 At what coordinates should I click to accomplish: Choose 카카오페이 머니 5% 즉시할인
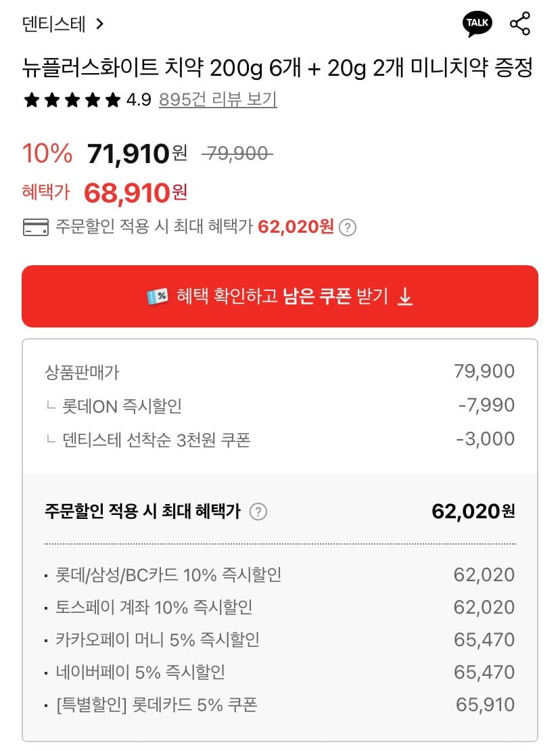tap(158, 639)
